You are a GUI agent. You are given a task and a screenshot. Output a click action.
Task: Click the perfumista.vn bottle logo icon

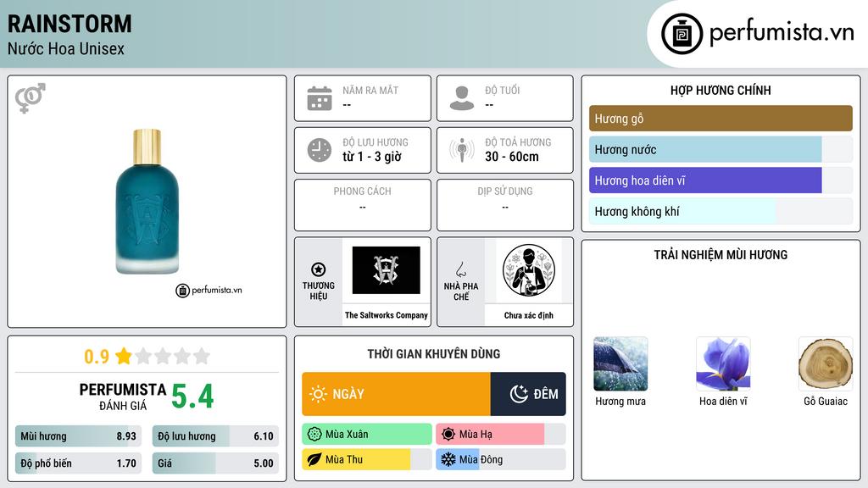(682, 34)
